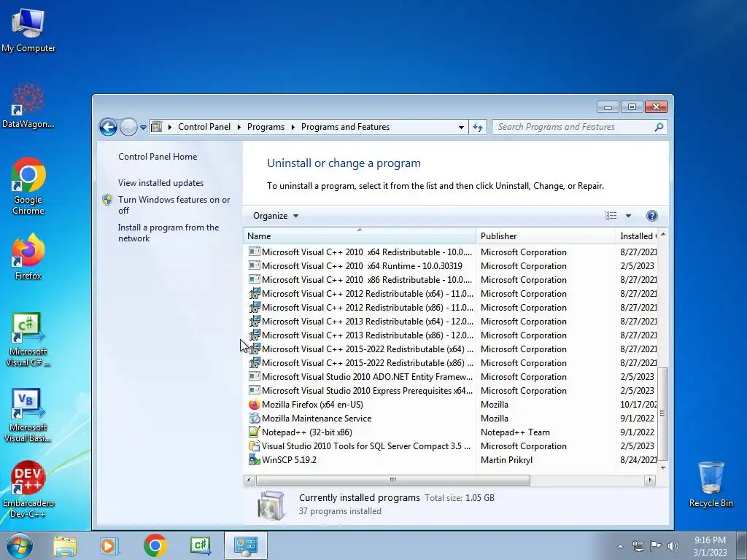Click the vertical scrollbar up arrow
Image resolution: width=747 pixels, height=560 pixels.
[x=662, y=236]
